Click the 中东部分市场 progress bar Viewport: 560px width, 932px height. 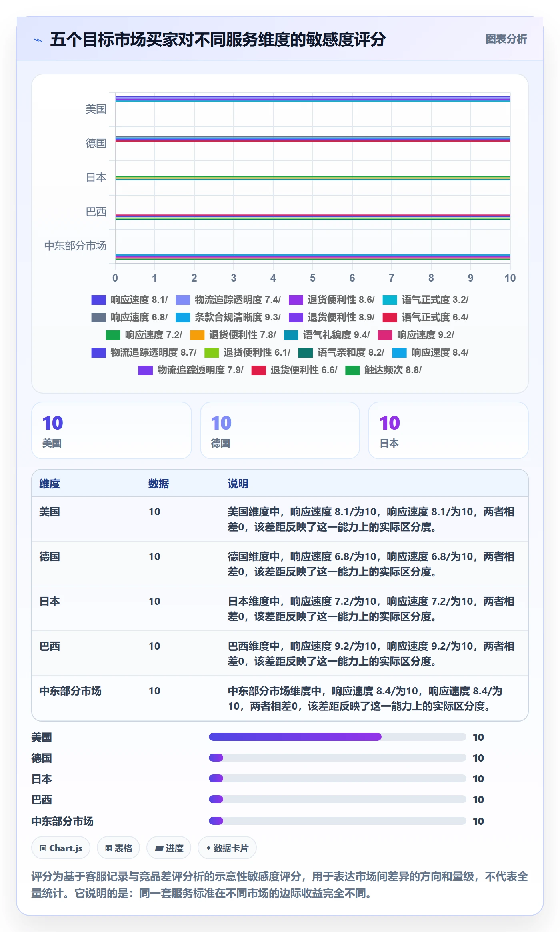(x=338, y=821)
